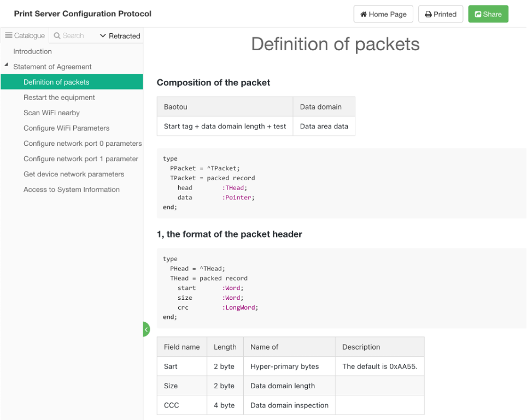527x420 pixels.
Task: Click the share arrow icon in green Share button
Action: [x=478, y=14]
